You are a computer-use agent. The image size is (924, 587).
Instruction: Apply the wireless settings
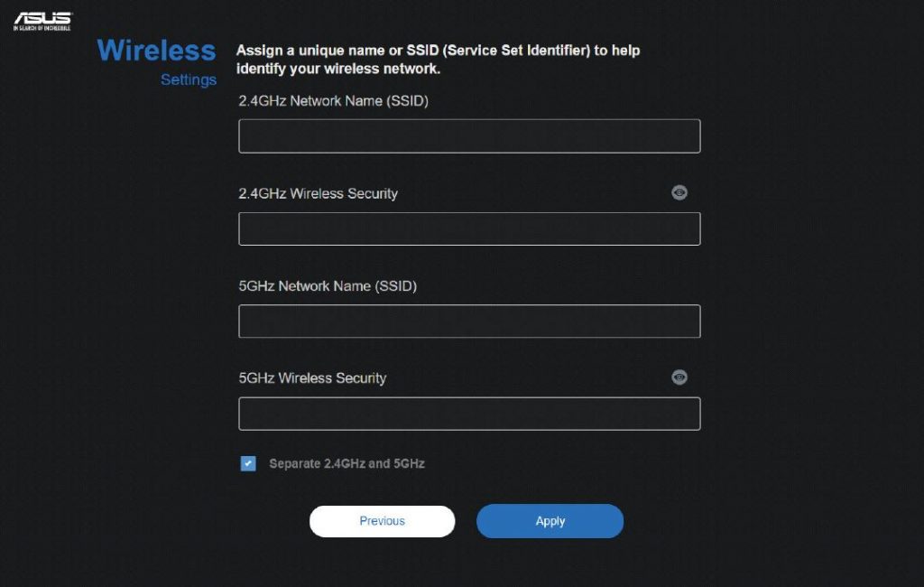[550, 521]
